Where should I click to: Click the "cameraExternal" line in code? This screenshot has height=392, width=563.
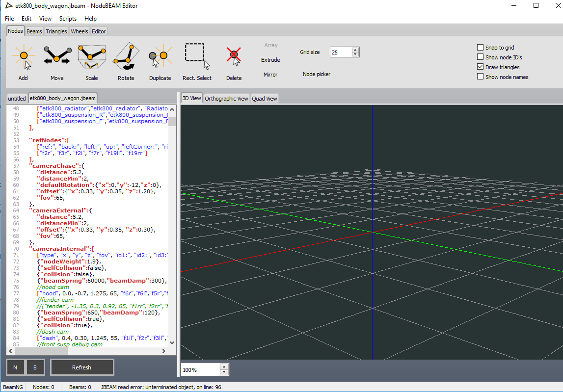click(61, 210)
